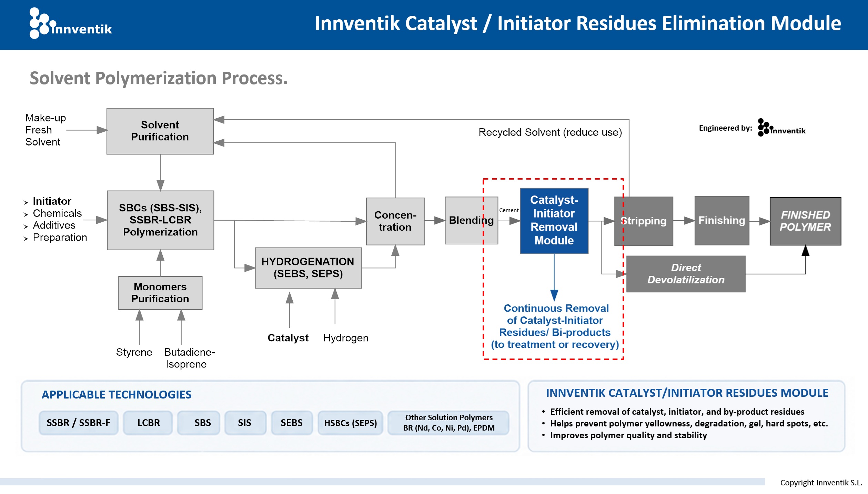Click the SEBS technology chip
The height and width of the screenshot is (494, 868).
[292, 423]
